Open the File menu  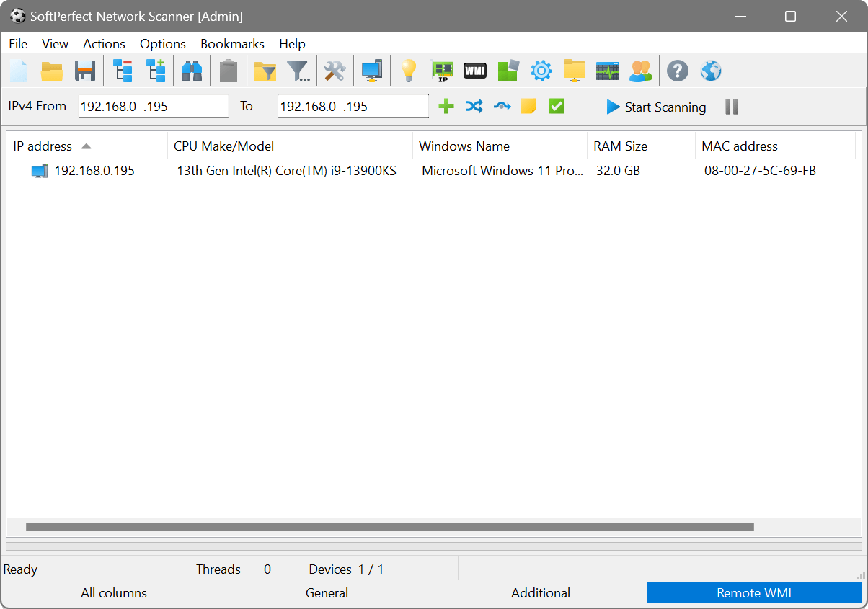18,44
